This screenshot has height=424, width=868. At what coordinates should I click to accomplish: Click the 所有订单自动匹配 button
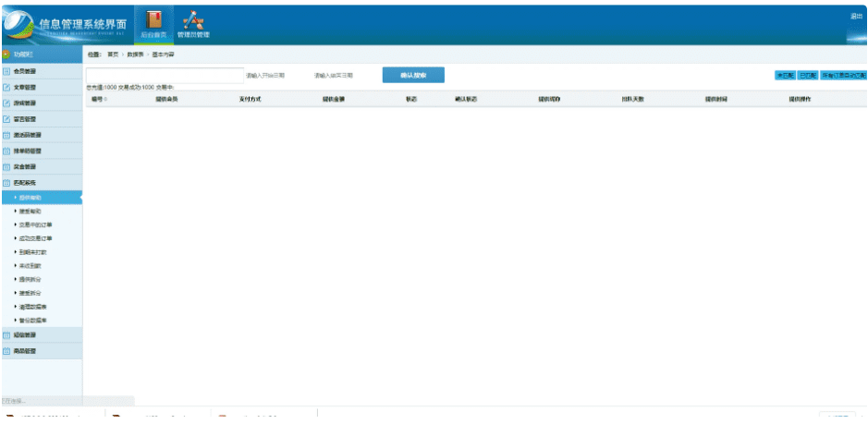(x=844, y=76)
